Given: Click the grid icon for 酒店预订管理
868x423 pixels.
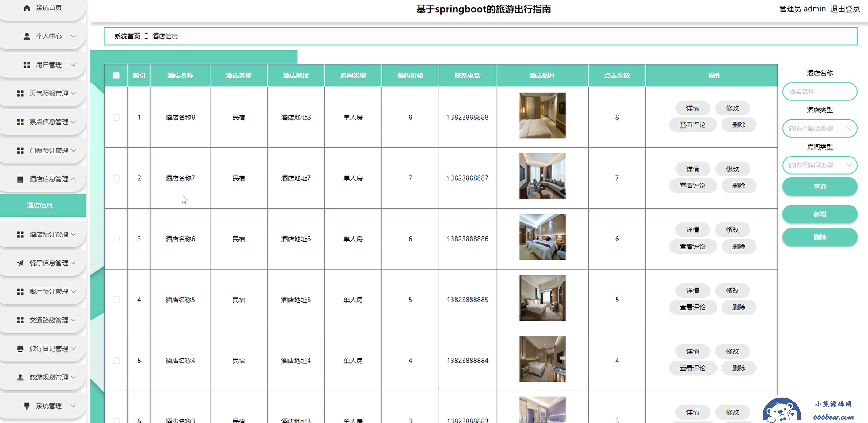Looking at the screenshot, I should point(20,235).
